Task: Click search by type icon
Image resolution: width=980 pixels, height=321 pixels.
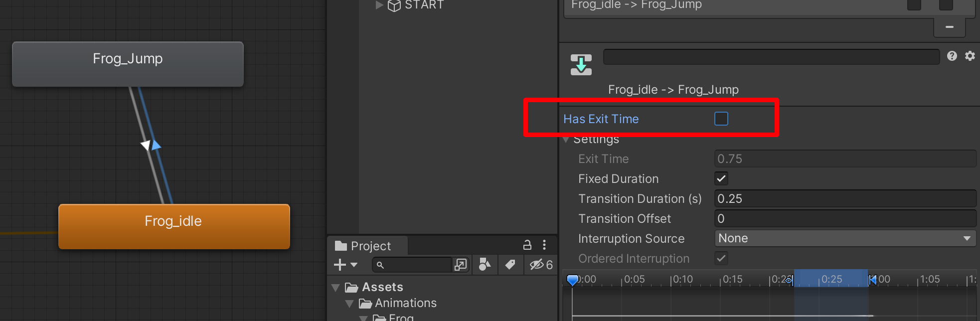Action: [x=485, y=265]
